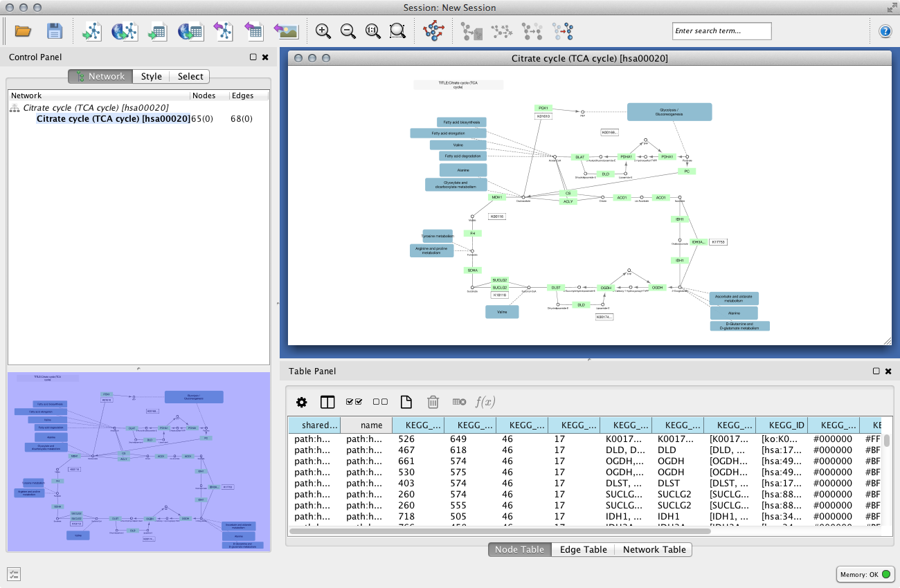This screenshot has height=588, width=900.
Task: Zoom in on the network view
Action: coord(323,31)
